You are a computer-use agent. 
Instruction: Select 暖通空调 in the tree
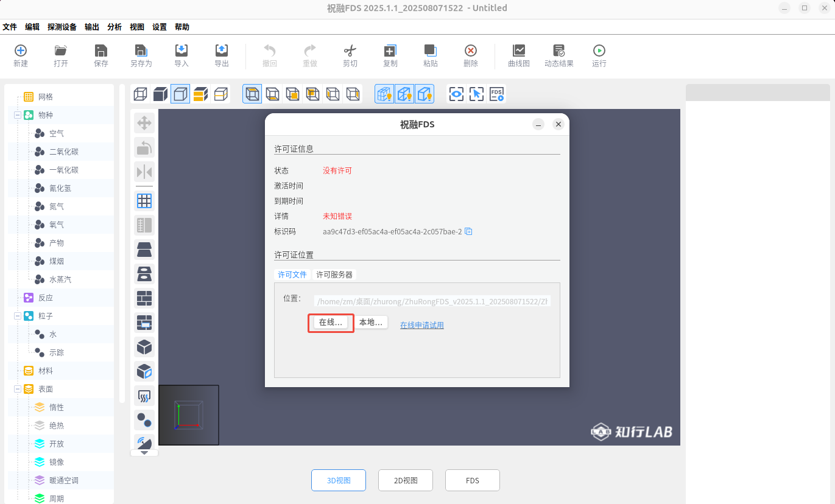(64, 480)
